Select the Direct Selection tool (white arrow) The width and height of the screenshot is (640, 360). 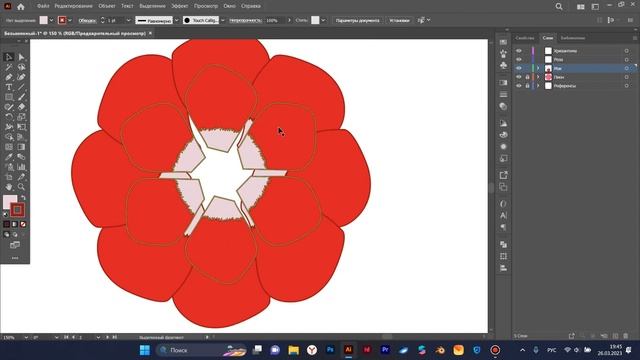[x=21, y=57]
